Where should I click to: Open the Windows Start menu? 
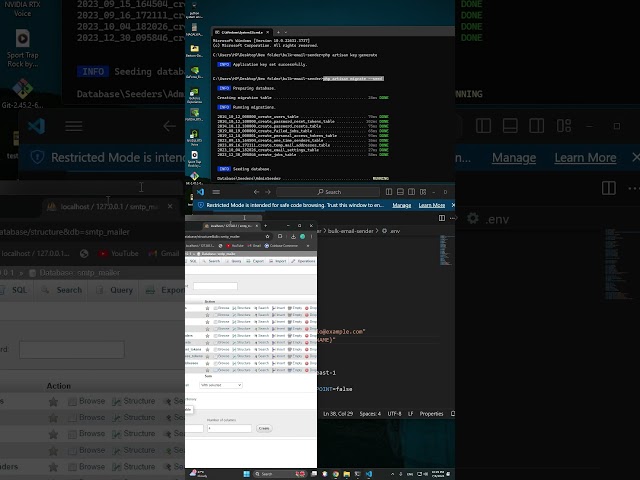(x=247, y=474)
